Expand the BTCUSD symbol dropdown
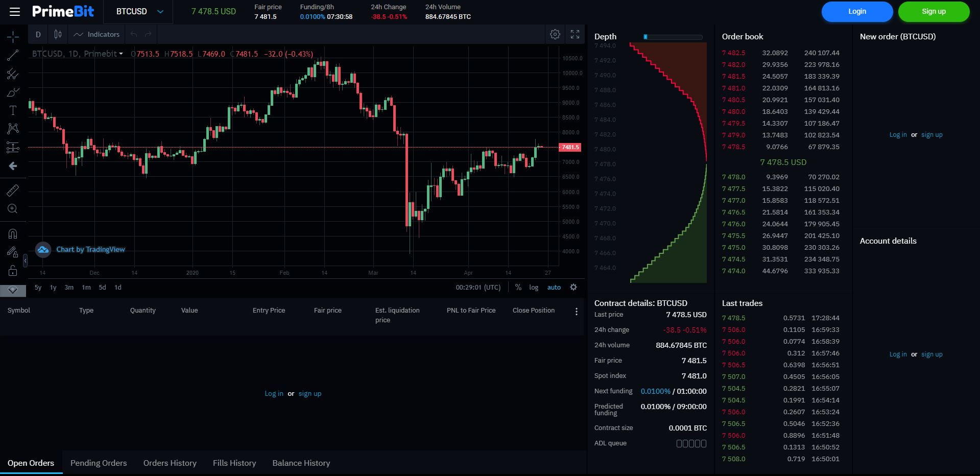The image size is (980, 476). pos(160,12)
